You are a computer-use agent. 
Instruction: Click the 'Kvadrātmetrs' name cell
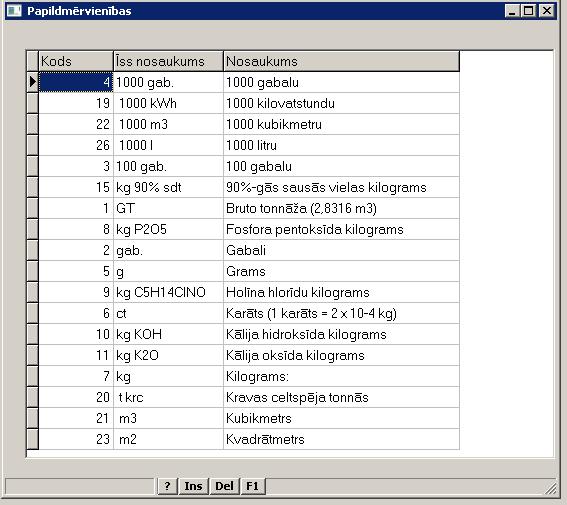(x=341, y=439)
